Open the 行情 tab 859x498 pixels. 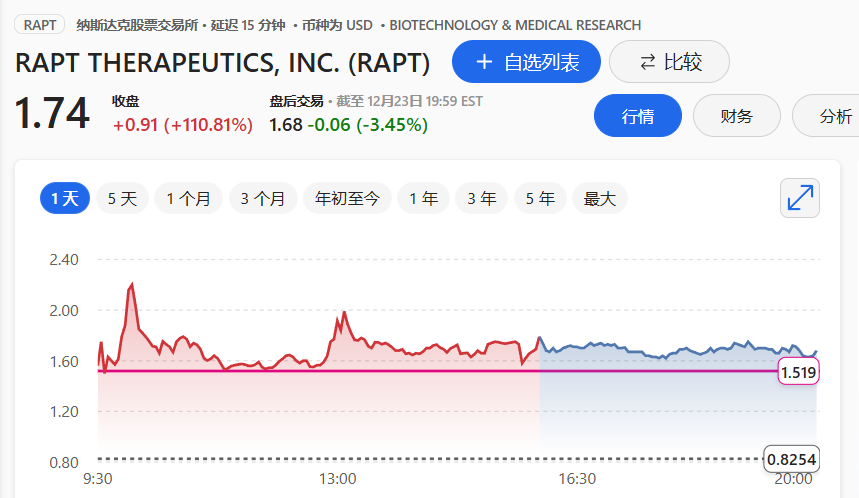(x=638, y=116)
